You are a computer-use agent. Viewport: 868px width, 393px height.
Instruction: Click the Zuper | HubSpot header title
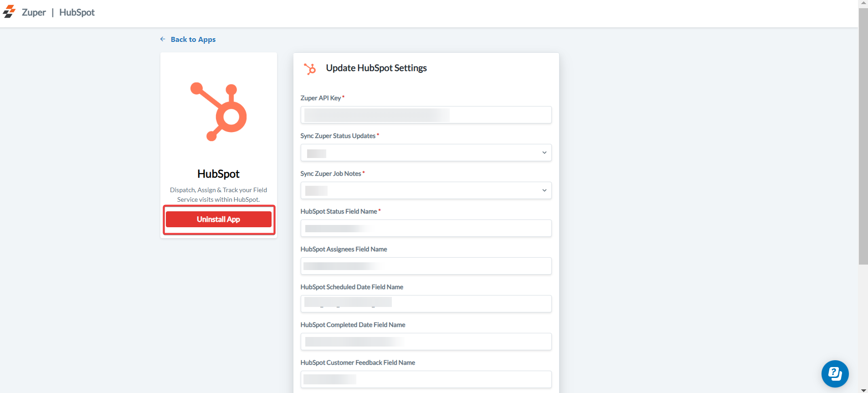pos(58,12)
